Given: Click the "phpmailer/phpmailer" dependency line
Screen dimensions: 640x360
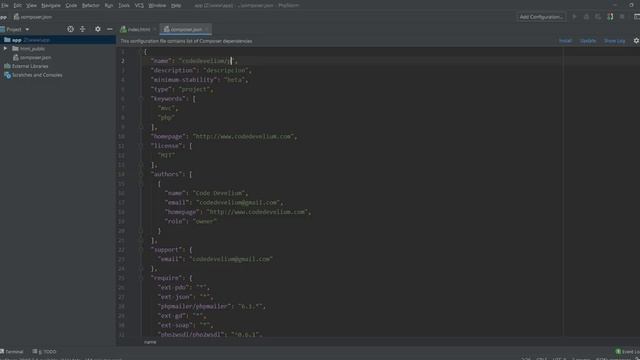Looking at the screenshot, I should point(212,306).
